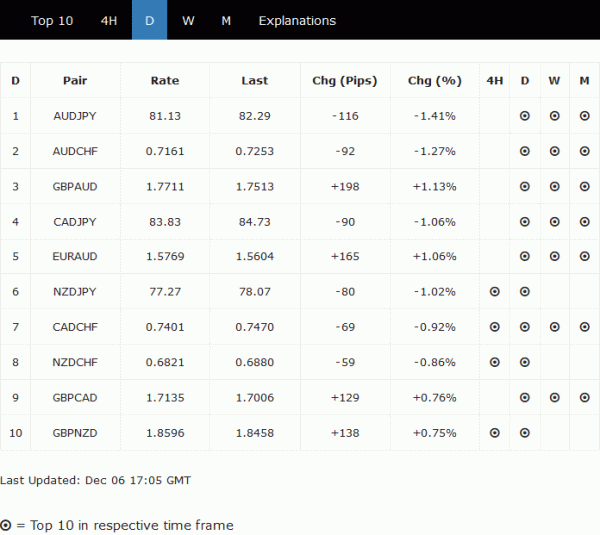This screenshot has height=535, width=600.
Task: Click the 1.5769 rate value
Action: (165, 256)
